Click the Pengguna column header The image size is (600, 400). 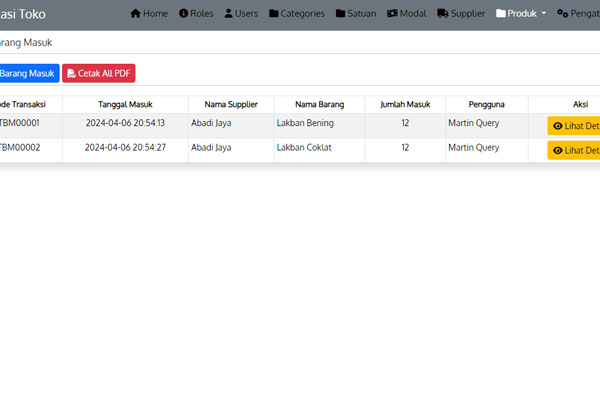(486, 104)
